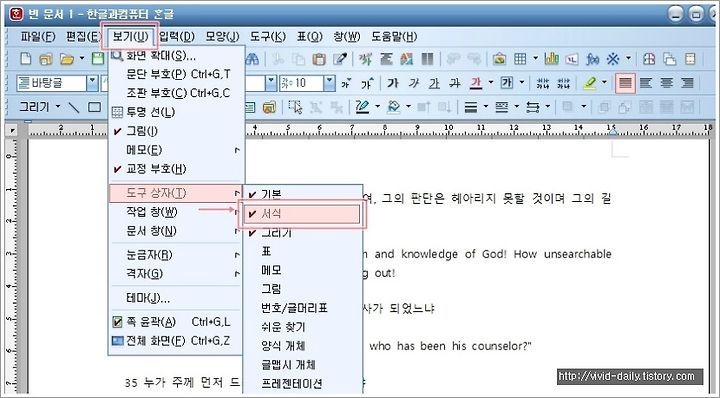Open the open-folder dropdown arrow

[x=82, y=59]
